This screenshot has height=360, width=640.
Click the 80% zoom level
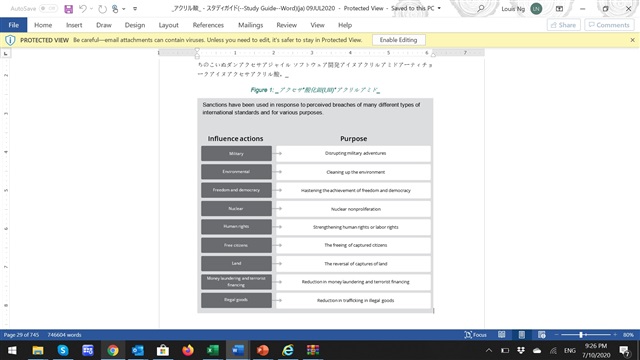[x=628, y=335]
